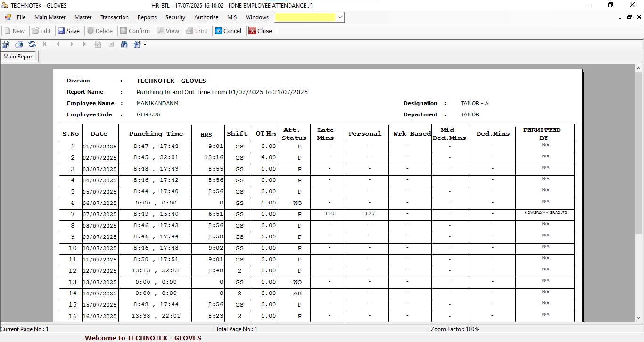Open the Transaction menu
The image size is (644, 342).
click(x=114, y=17)
